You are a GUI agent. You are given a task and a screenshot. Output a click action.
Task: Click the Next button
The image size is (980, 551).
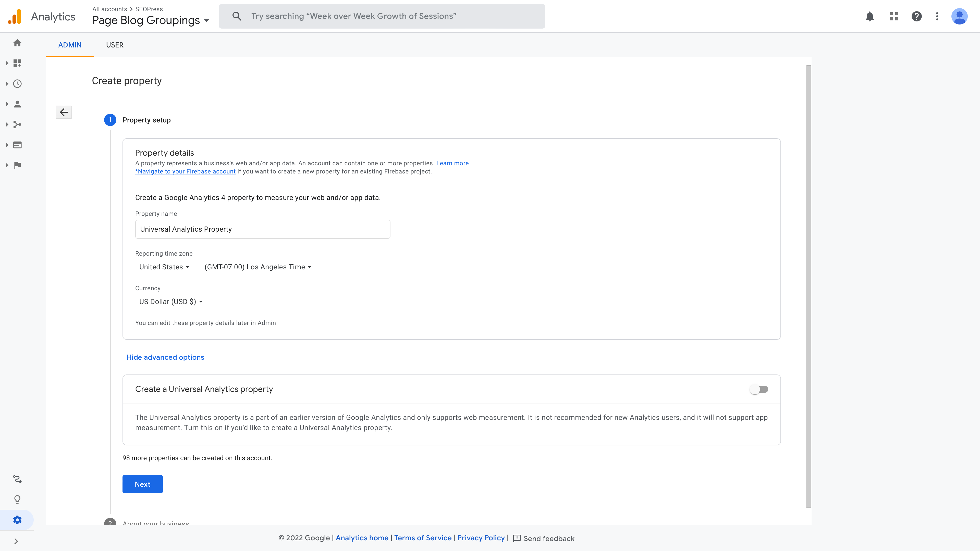(x=143, y=484)
